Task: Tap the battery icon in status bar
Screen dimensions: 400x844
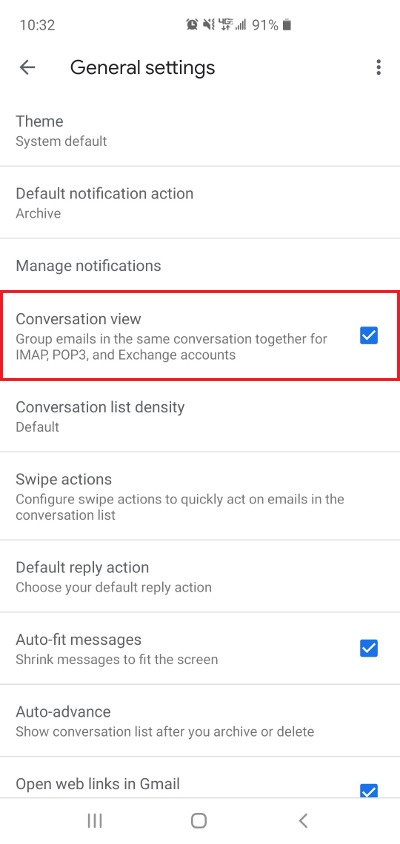Action: [287, 25]
